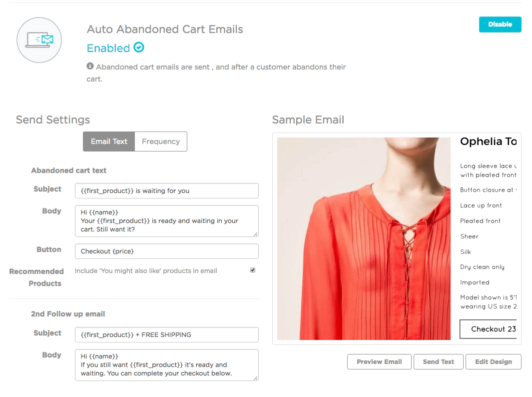Viewport: 532px width, 397px height.
Task: Click the Preview Email button
Action: click(379, 361)
